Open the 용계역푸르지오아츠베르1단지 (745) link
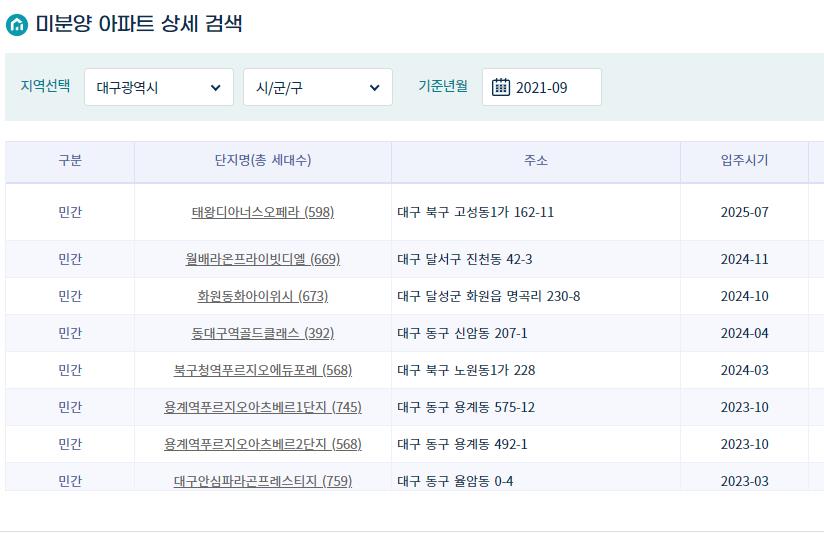 (263, 407)
